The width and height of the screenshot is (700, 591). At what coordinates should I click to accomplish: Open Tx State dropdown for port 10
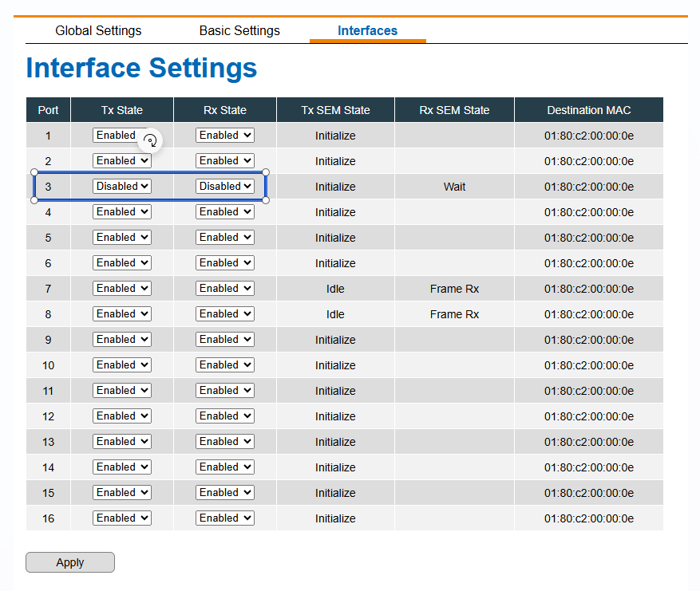(122, 364)
